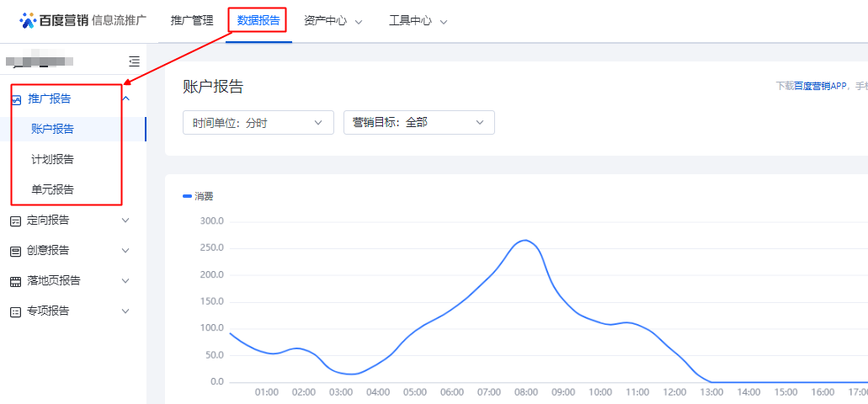Click the 推广报告 chart icon
Viewport: 868px width, 404px height.
click(16, 99)
